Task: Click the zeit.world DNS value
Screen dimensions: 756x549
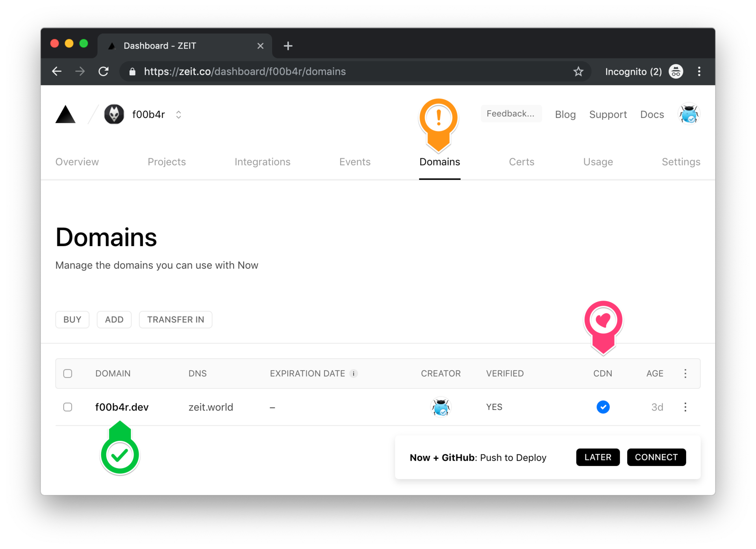Action: (x=211, y=407)
